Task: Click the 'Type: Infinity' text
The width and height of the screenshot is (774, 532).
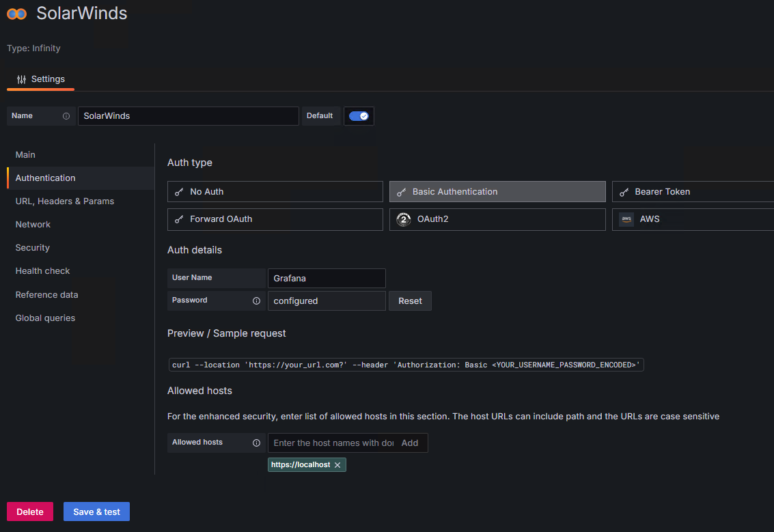Action: tap(33, 48)
